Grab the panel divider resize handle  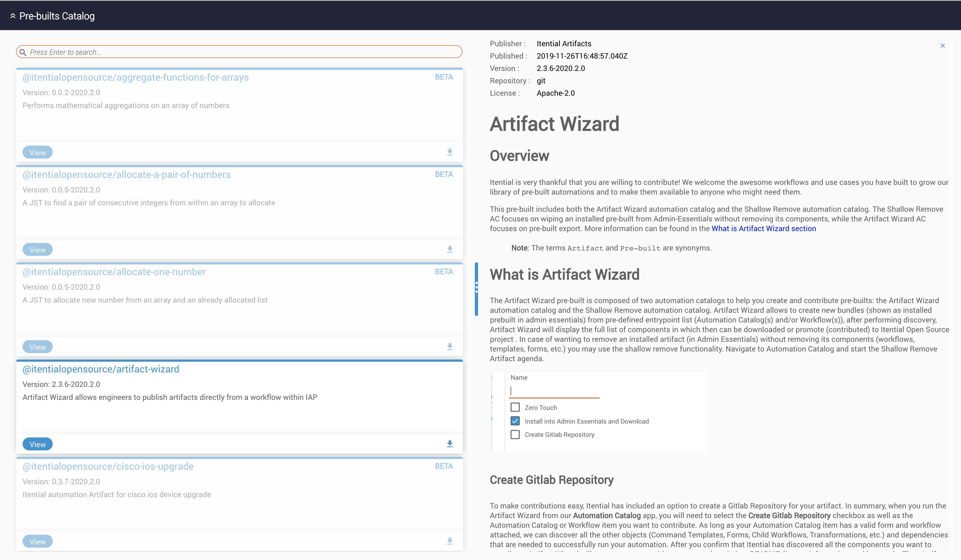tap(476, 289)
